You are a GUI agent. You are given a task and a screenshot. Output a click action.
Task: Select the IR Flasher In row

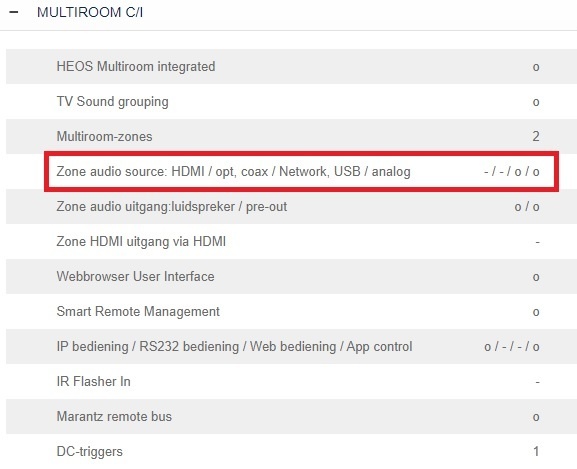point(291,381)
